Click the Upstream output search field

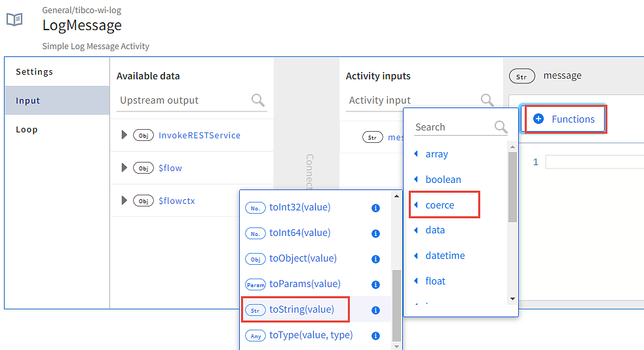coord(183,100)
